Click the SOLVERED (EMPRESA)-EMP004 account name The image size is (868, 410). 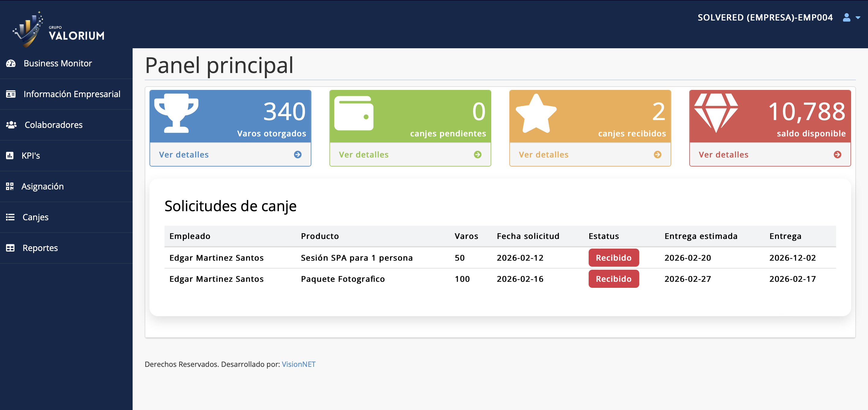(765, 17)
